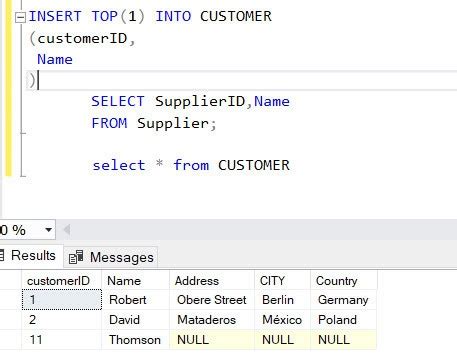Collapse the INSERT statement code block
Screen dimensions: 457x364
click(21, 17)
